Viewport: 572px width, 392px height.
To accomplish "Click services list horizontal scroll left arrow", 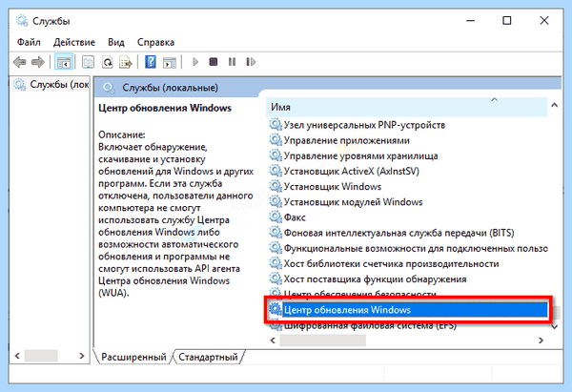I will coord(273,340).
